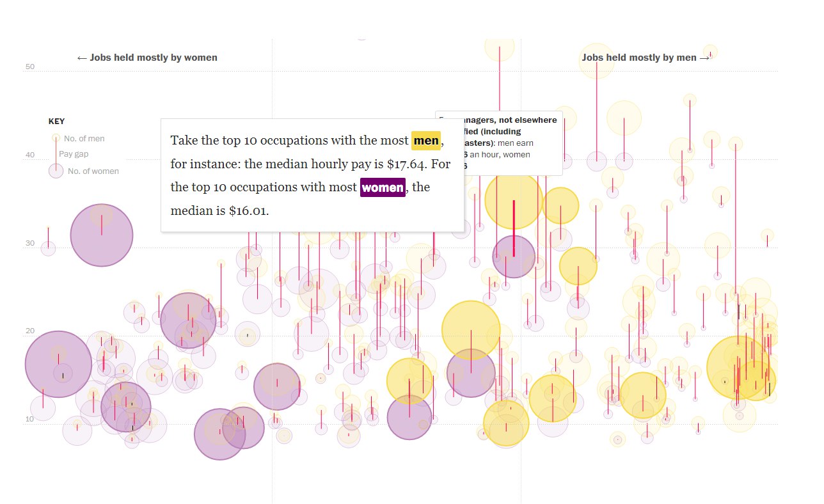The image size is (824, 504).
Task: Select large yellow bubble centered on 20 gridline
Action: pyautogui.click(x=471, y=330)
